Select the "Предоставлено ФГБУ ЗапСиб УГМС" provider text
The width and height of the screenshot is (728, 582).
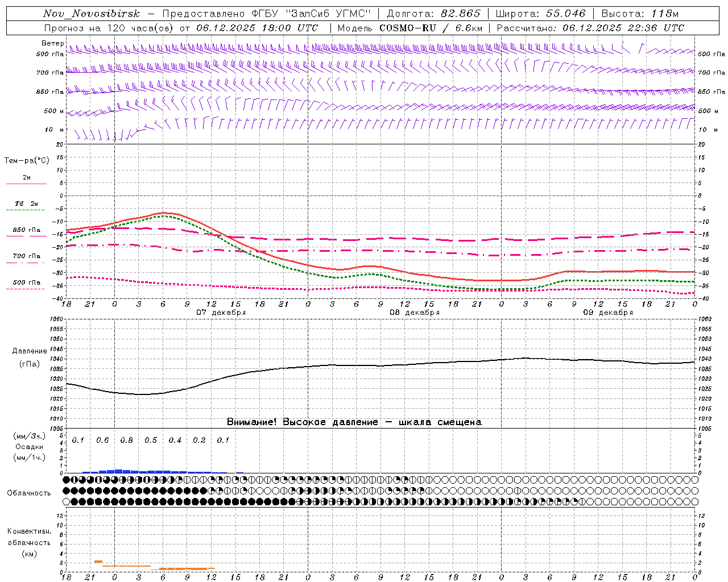267,14
